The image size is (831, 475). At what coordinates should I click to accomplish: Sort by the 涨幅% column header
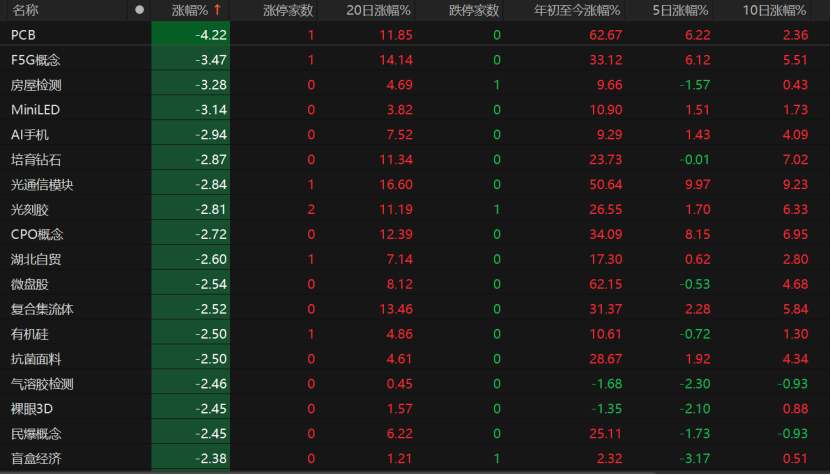pos(190,10)
